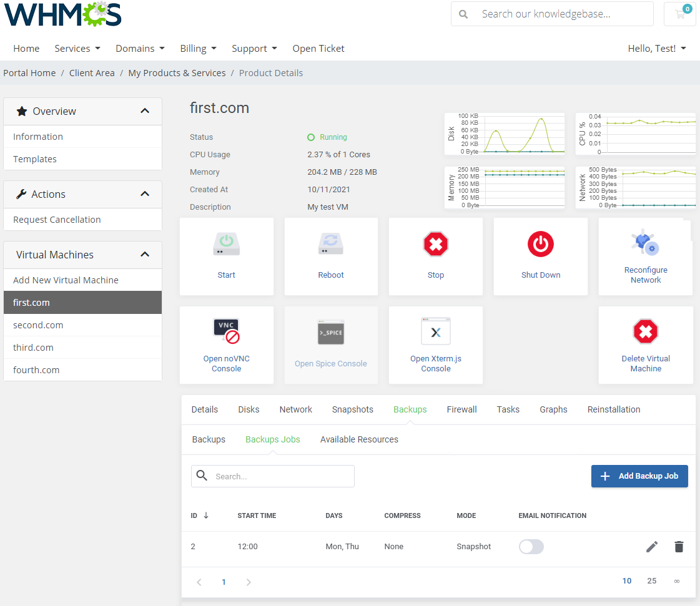The height and width of the screenshot is (606, 700).
Task: Switch to the Snapshots tab
Action: 352,409
